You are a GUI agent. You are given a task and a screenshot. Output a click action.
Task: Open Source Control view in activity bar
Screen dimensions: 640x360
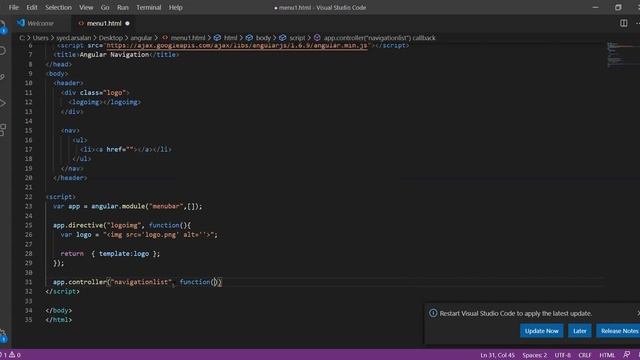(x=2, y=77)
